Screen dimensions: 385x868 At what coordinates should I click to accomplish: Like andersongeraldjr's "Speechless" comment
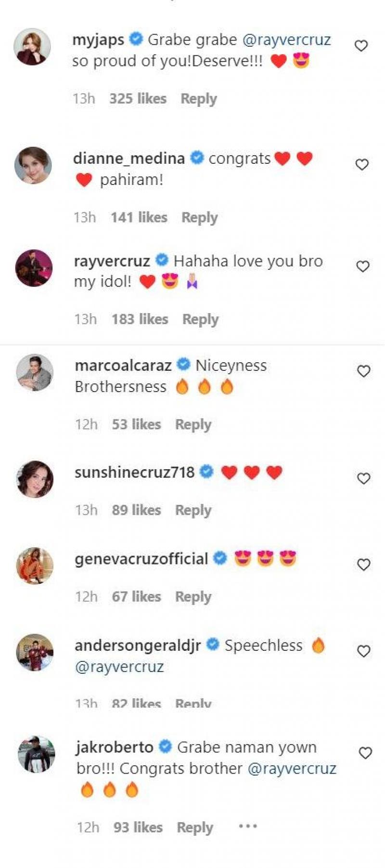pyautogui.click(x=364, y=651)
